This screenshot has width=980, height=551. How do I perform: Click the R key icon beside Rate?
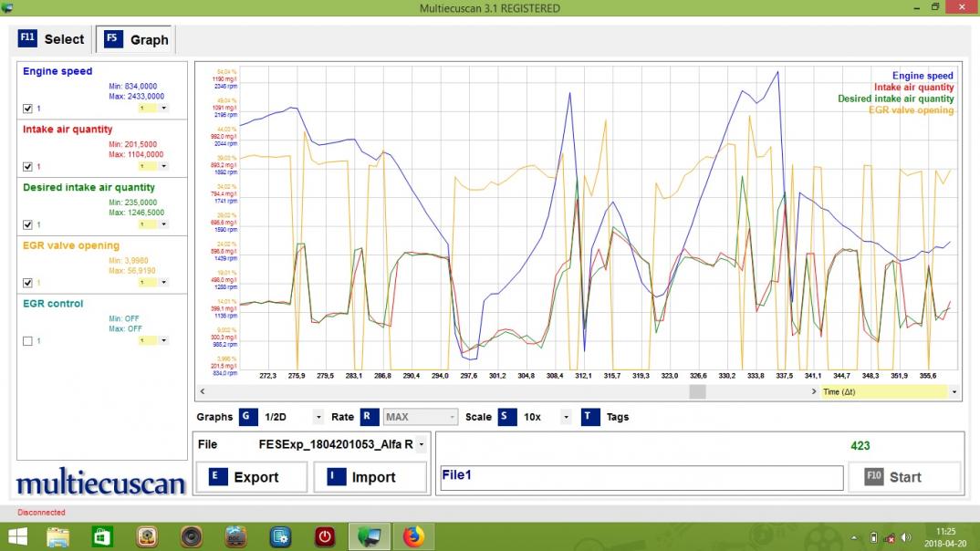369,417
